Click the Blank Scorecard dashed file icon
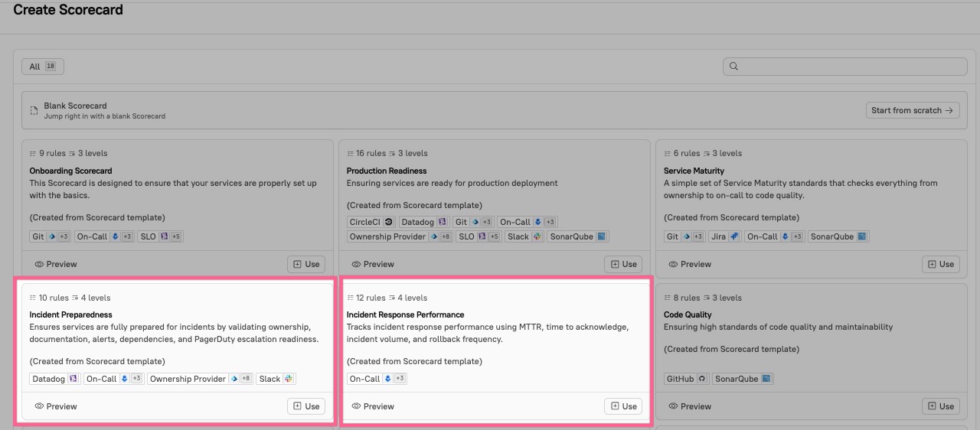 point(34,111)
